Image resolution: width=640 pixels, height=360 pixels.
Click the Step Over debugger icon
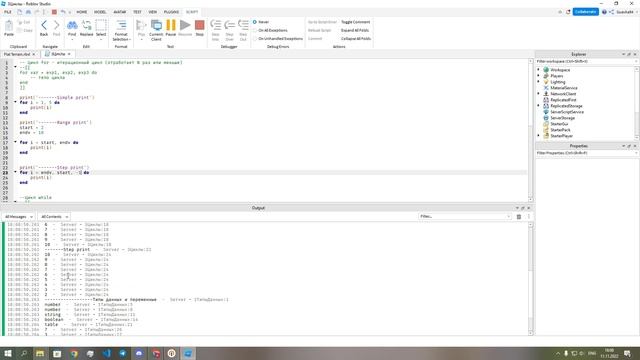(229, 26)
